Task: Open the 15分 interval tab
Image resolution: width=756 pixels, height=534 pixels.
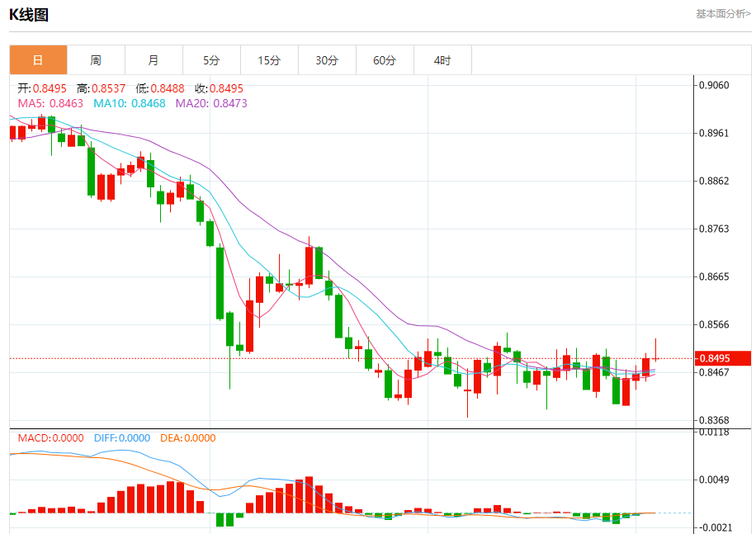Action: coord(270,60)
